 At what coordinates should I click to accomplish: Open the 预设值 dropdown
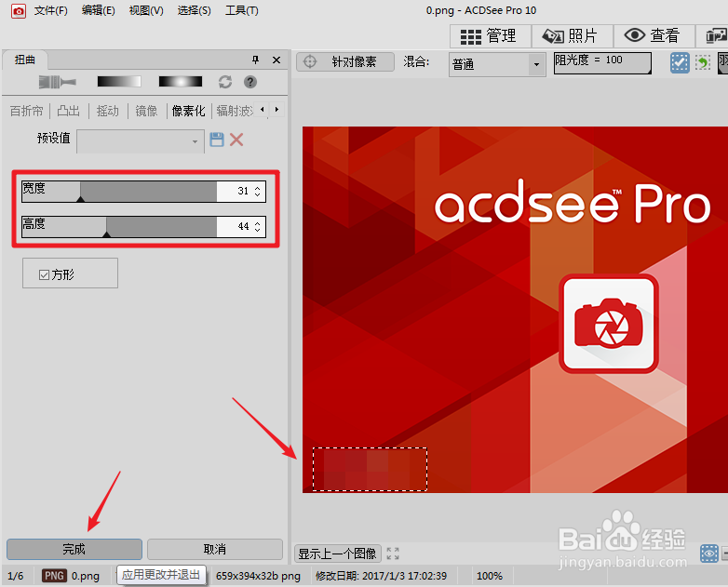(141, 141)
